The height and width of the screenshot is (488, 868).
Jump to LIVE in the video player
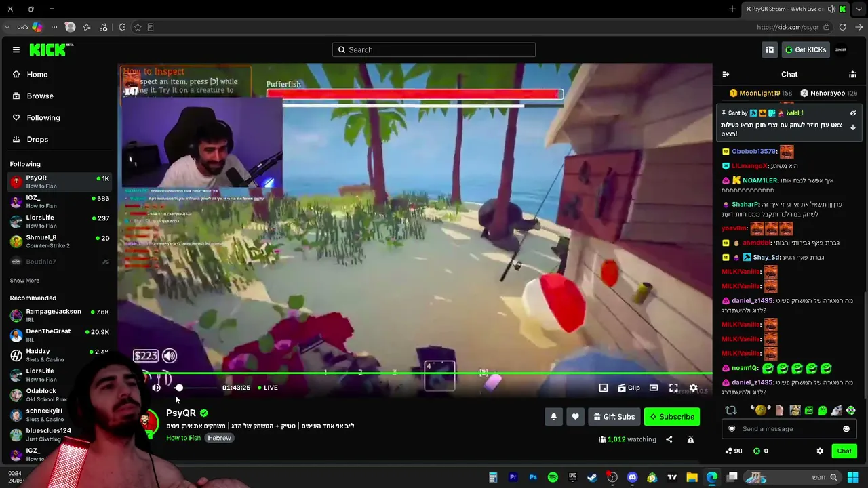click(267, 388)
